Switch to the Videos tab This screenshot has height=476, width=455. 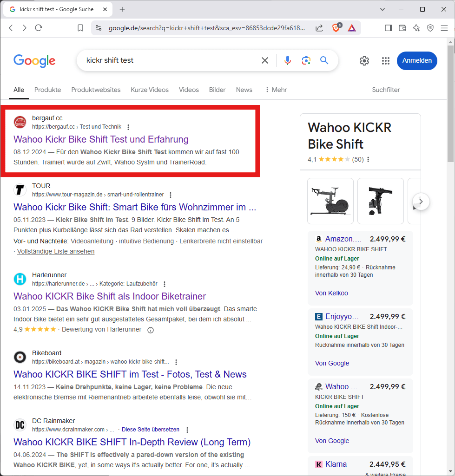[x=189, y=90]
